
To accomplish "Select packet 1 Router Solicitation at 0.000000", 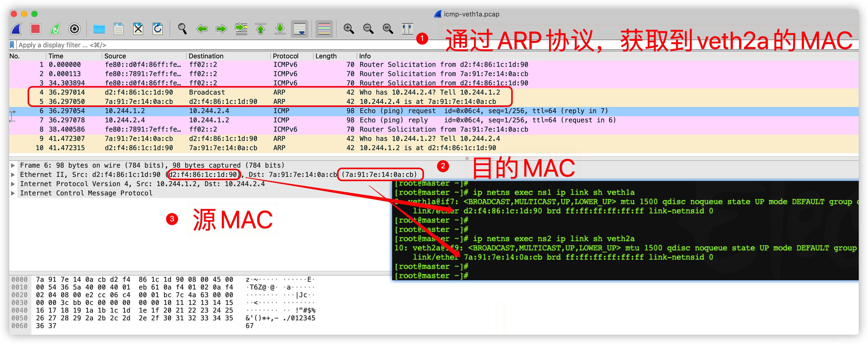I will tap(434, 65).
